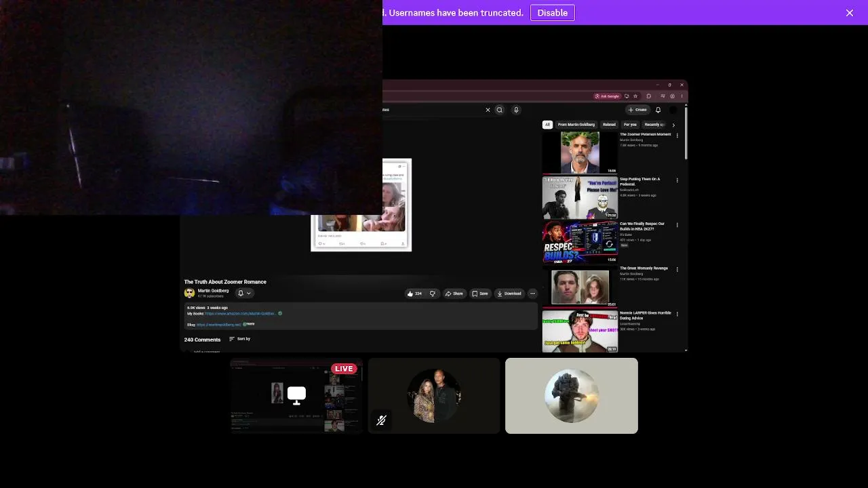Open the YouTube account avatar menu
Screen dimensions: 868x488
tap(673, 110)
